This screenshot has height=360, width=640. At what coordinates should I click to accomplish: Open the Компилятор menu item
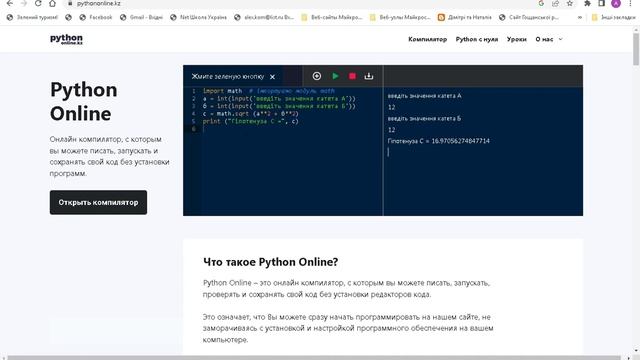click(427, 39)
